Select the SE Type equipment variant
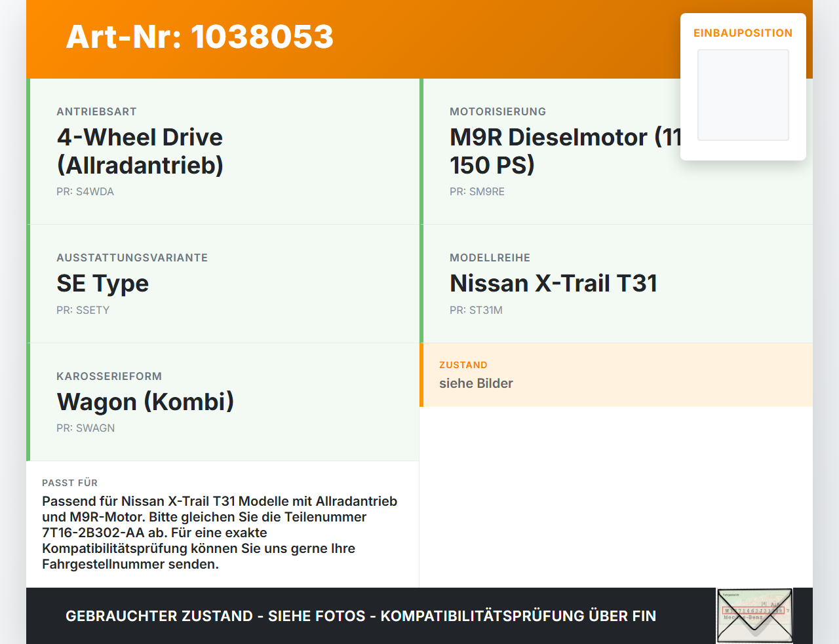Screen dimensions: 839x644 103,284
